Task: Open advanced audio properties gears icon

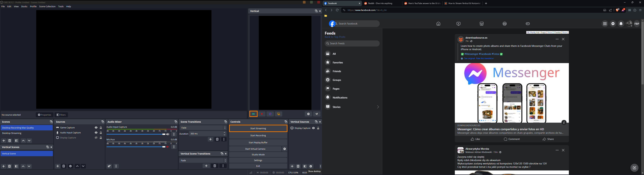Action: (109, 166)
